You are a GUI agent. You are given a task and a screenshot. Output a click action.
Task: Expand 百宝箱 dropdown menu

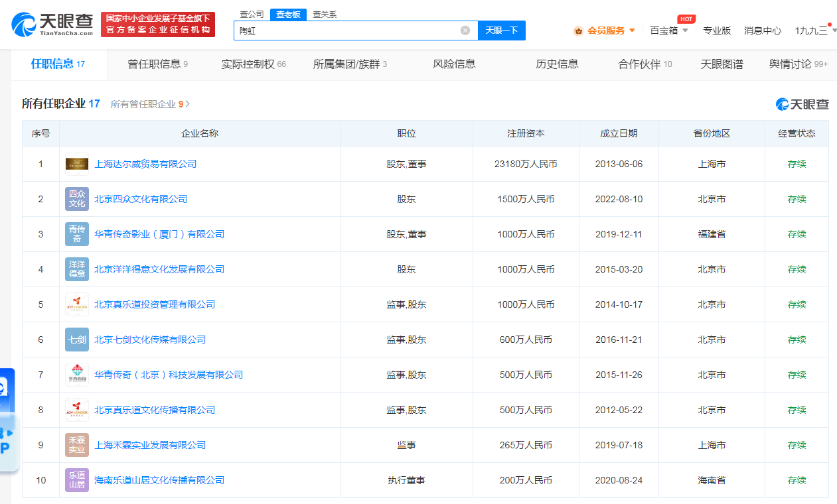[x=684, y=31]
